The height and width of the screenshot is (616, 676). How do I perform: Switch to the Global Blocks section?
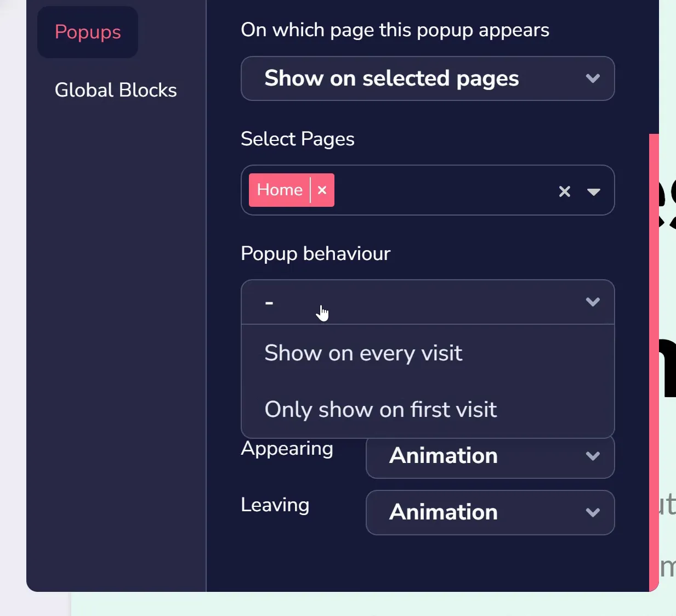[x=116, y=90]
